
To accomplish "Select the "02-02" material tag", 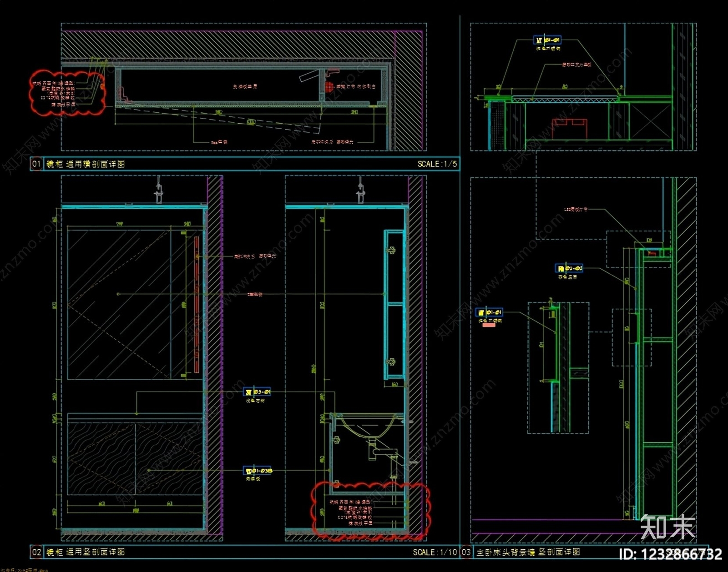I will pyautogui.click(x=569, y=268).
